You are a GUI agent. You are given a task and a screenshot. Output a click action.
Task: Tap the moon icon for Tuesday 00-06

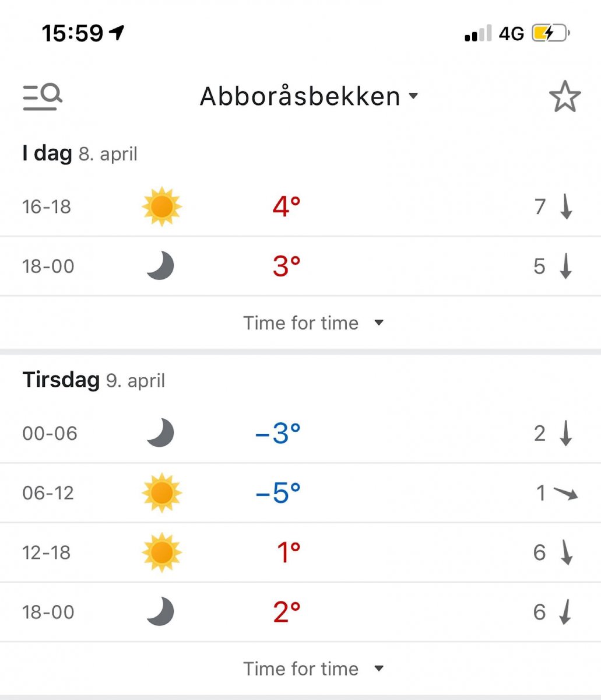[x=160, y=433]
